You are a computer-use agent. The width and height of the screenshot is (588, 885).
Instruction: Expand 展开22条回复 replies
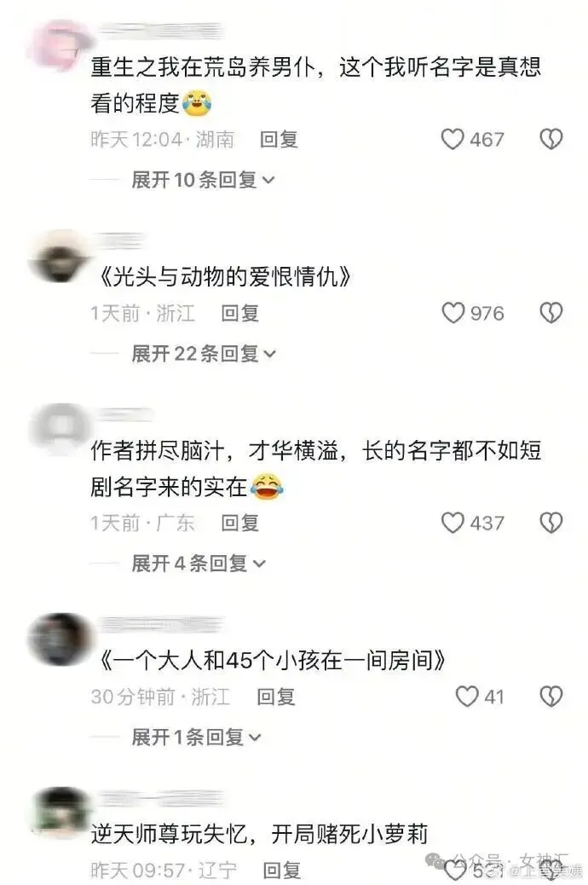coord(204,354)
